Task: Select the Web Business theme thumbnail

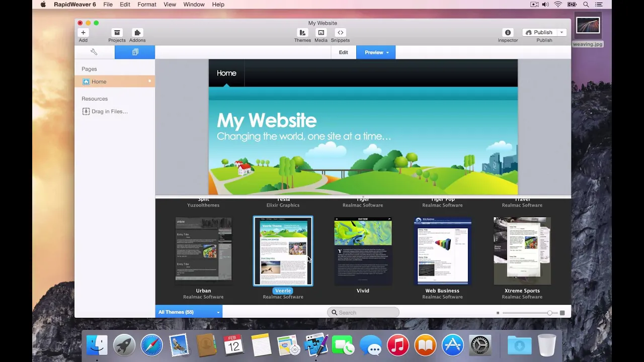Action: [442, 251]
